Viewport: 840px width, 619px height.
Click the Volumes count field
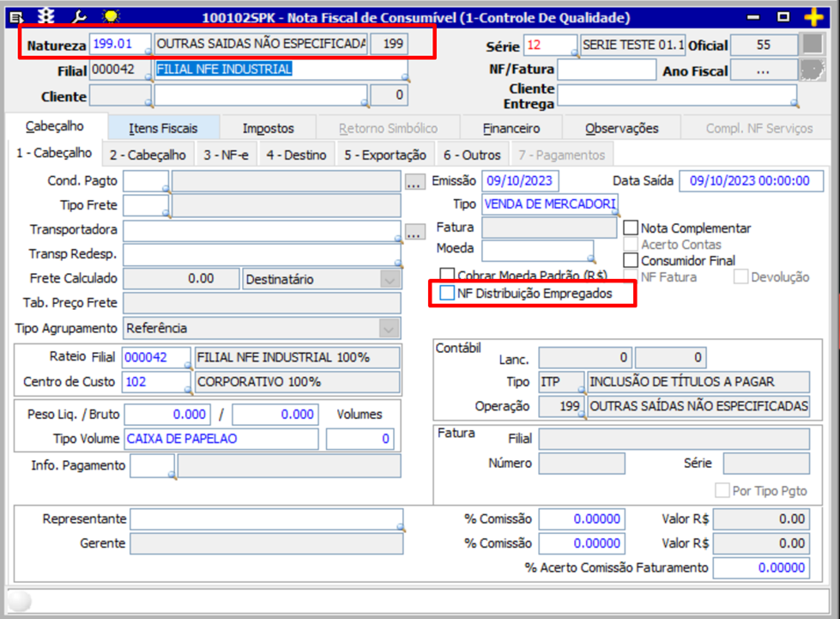(360, 439)
